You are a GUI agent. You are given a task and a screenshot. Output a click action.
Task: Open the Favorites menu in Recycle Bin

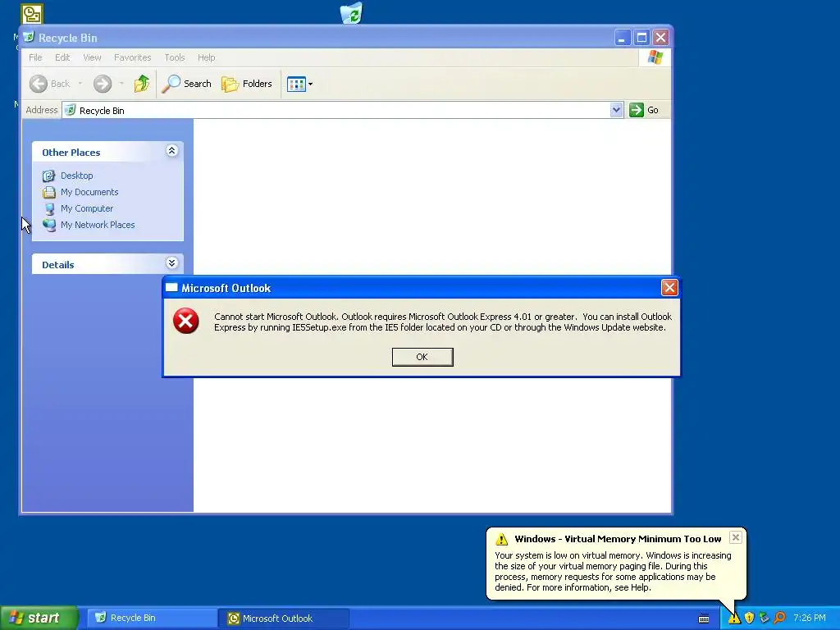(132, 57)
